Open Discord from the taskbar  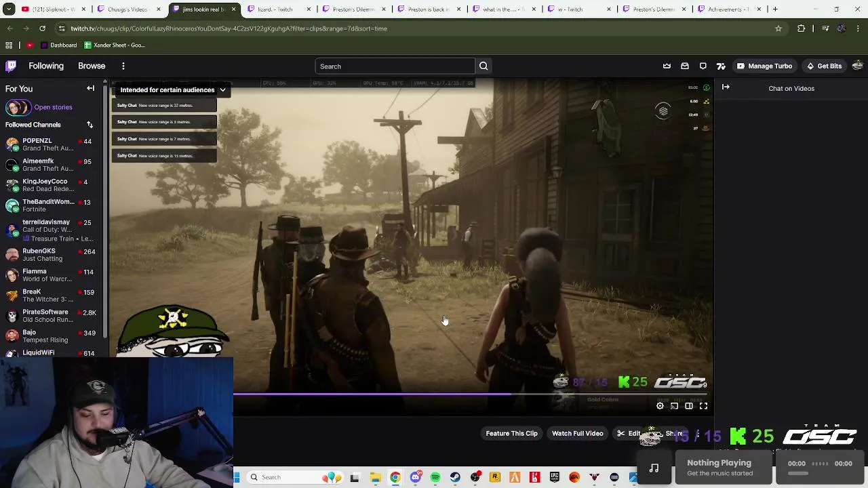click(416, 477)
